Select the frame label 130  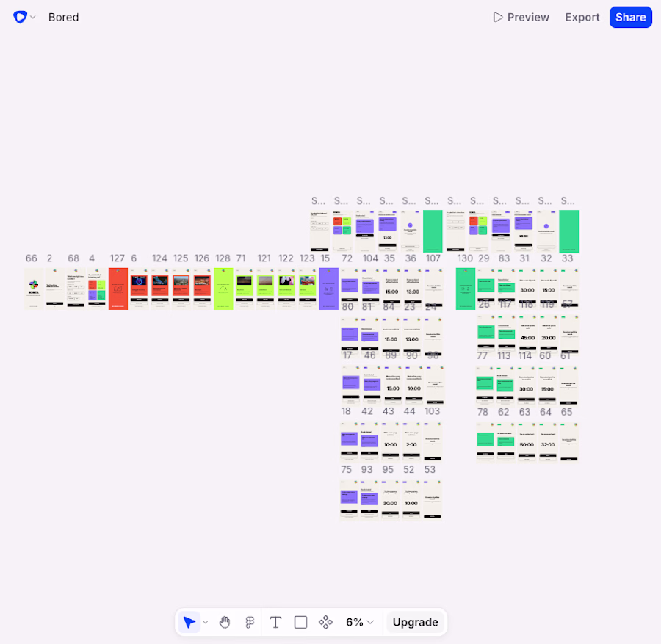pyautogui.click(x=466, y=258)
